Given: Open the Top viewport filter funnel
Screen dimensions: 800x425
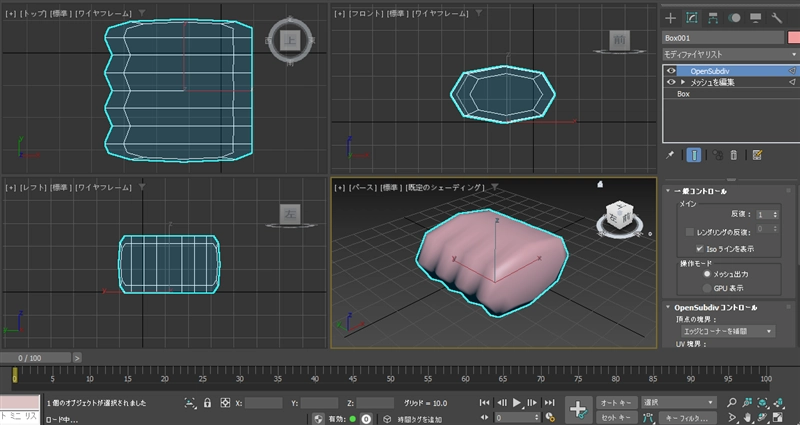Looking at the screenshot, I should 142,13.
